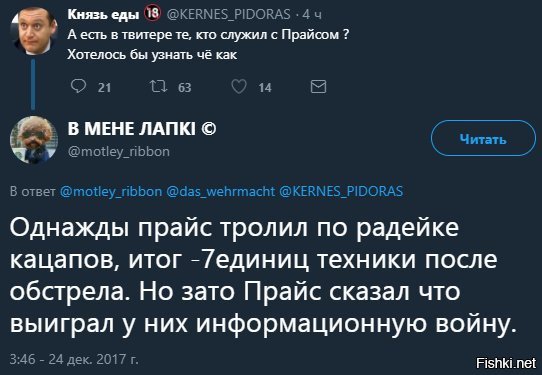Image resolution: width=542 pixels, height=375 pixels.
Task: Click the reply speech bubble icon
Action: coord(78,86)
